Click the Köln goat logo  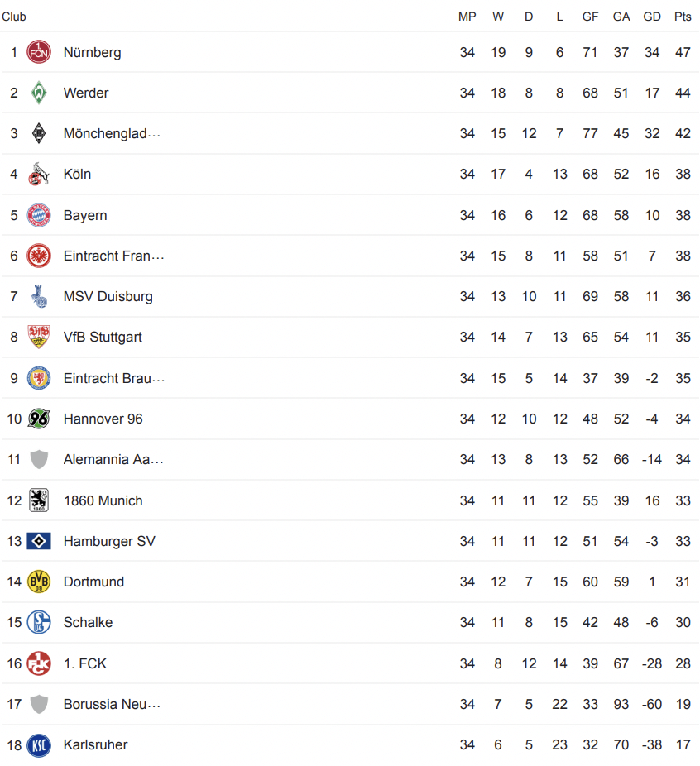pyautogui.click(x=39, y=175)
